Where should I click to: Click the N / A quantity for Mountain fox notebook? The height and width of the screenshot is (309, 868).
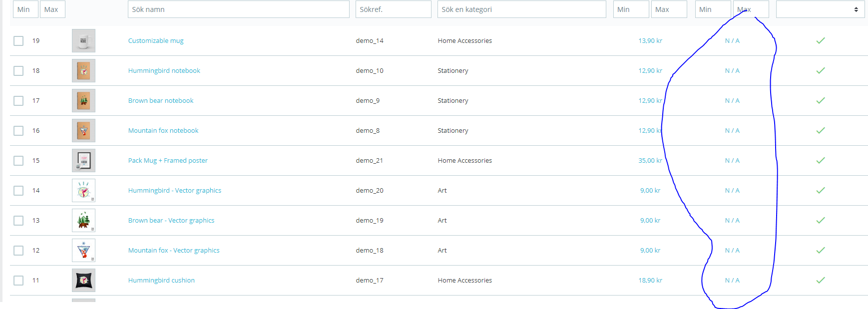732,131
